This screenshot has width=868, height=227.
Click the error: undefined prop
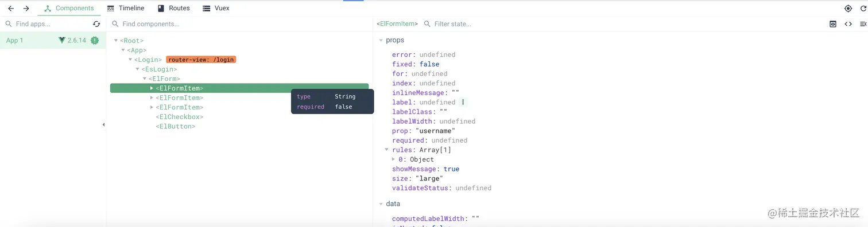click(x=424, y=54)
